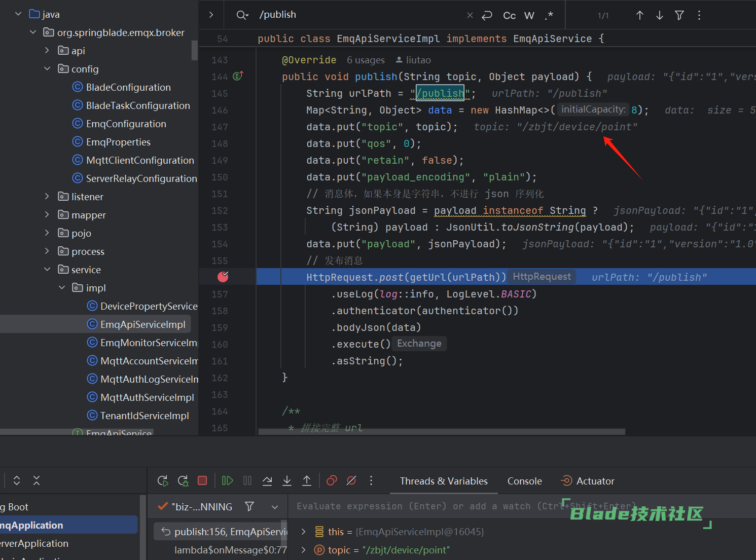Image resolution: width=756 pixels, height=560 pixels.
Task: Select the publish:156 stack frame
Action: tap(221, 532)
